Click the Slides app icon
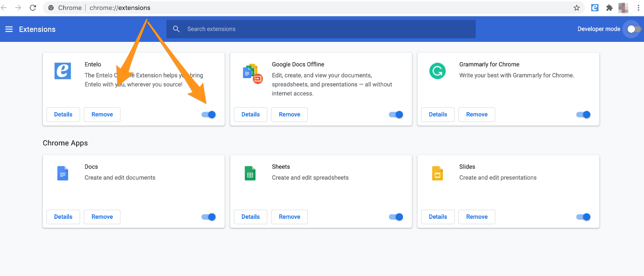The height and width of the screenshot is (276, 644). pos(438,173)
